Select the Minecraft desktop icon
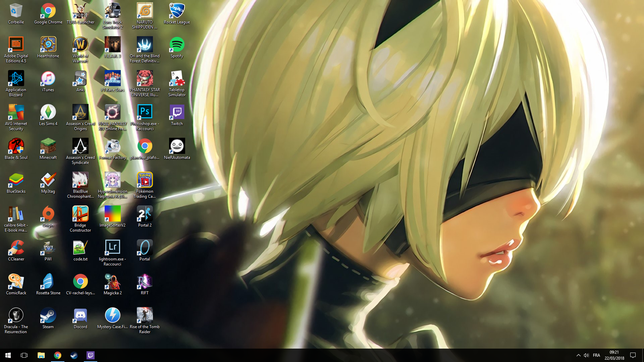The height and width of the screenshot is (362, 644). tap(48, 149)
